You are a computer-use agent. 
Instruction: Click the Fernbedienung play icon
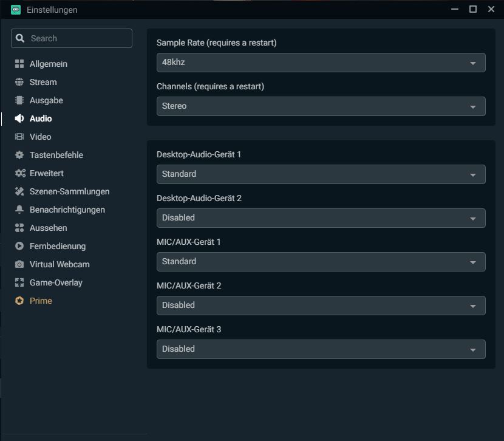point(19,246)
